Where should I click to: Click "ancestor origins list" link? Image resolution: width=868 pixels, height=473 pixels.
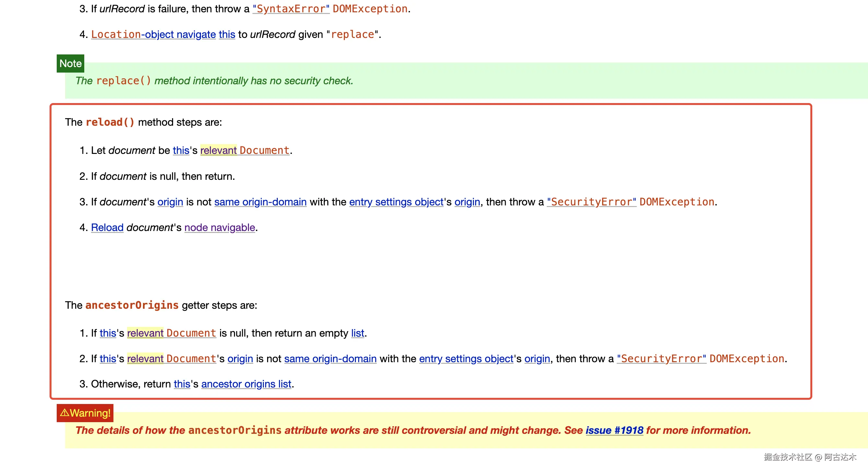246,384
